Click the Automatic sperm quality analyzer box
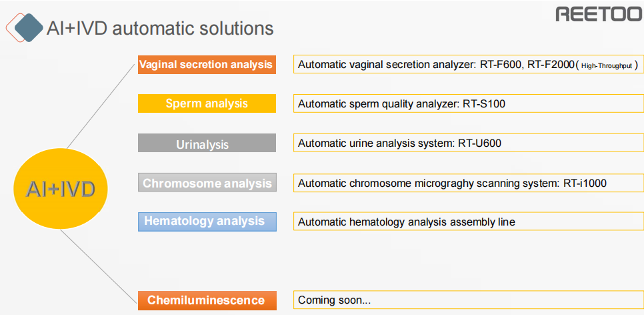Image resolution: width=644 pixels, height=315 pixels. point(469,103)
